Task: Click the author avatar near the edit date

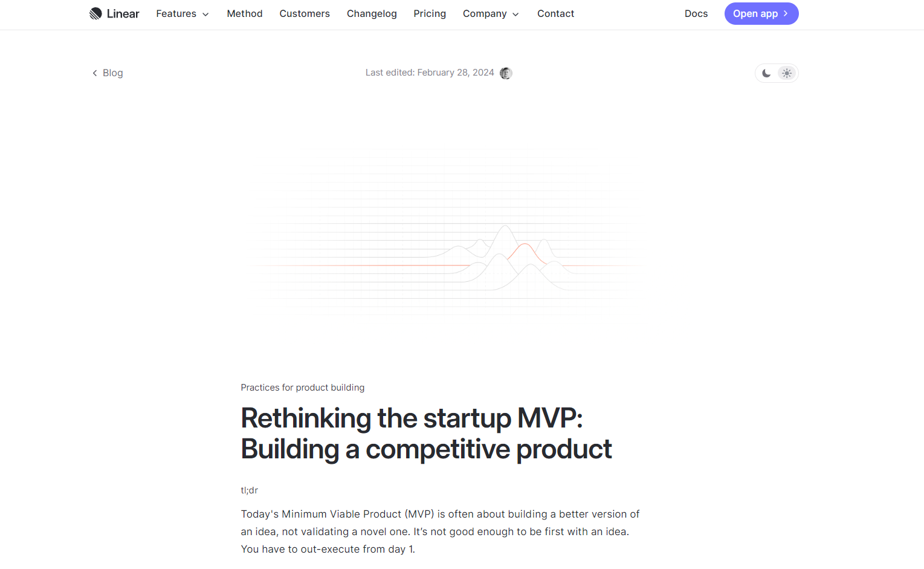Action: click(506, 73)
